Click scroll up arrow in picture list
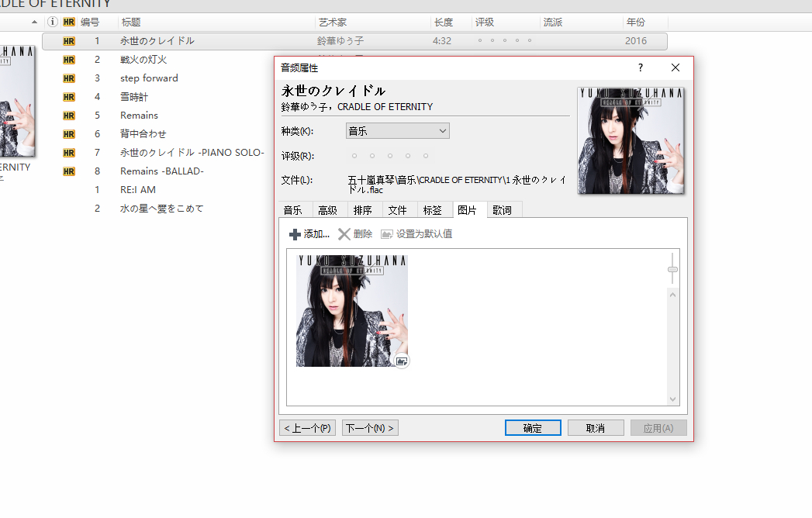The image size is (812, 518). pyautogui.click(x=672, y=295)
